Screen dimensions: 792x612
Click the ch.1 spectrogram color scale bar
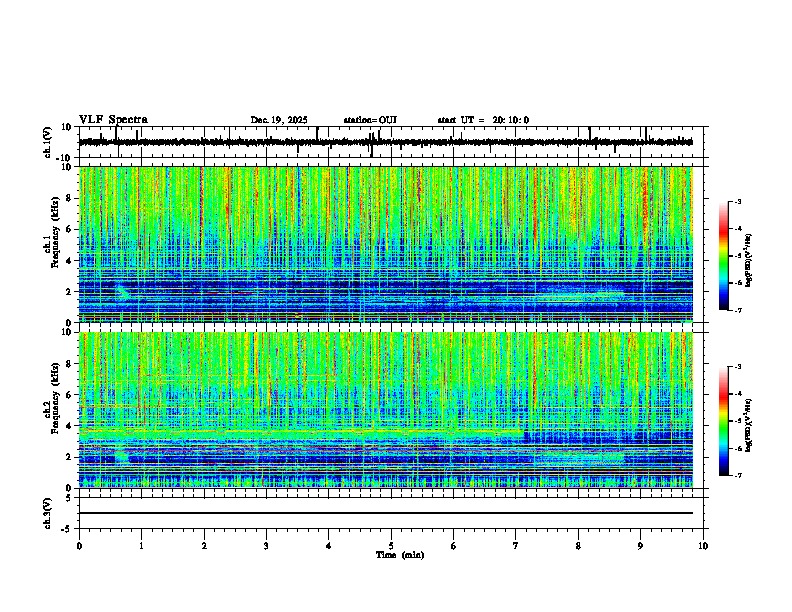tap(724, 256)
